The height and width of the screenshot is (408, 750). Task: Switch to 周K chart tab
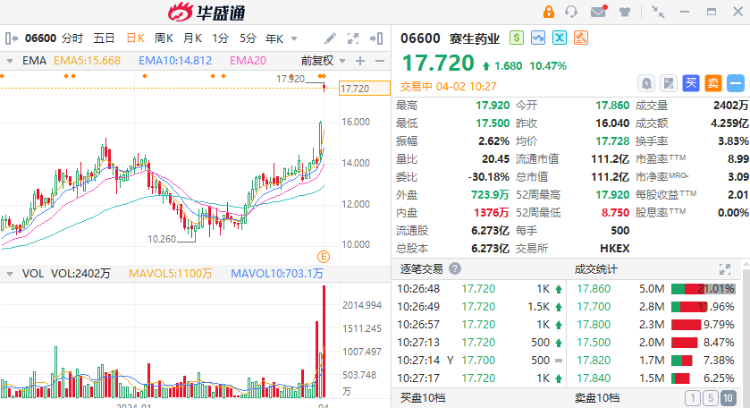(164, 38)
